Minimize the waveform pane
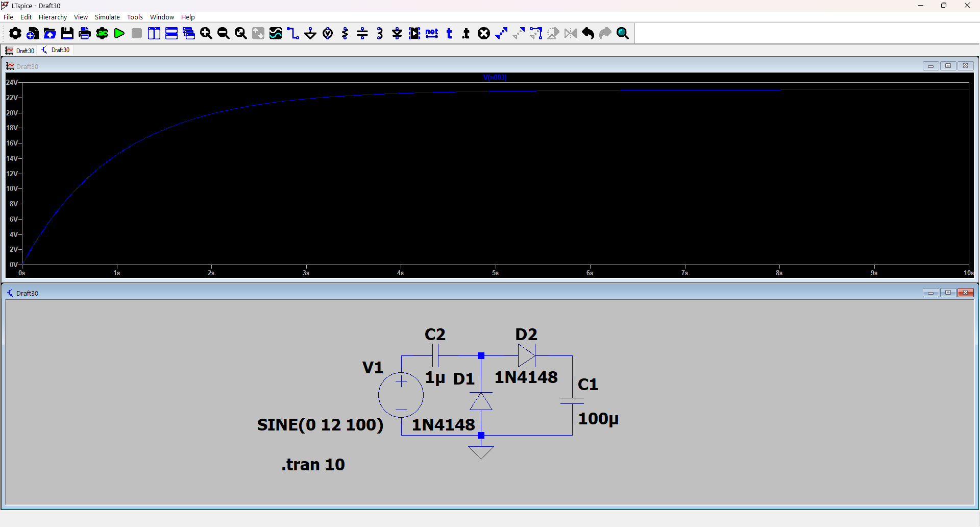Viewport: 980px width, 527px height. click(x=930, y=66)
